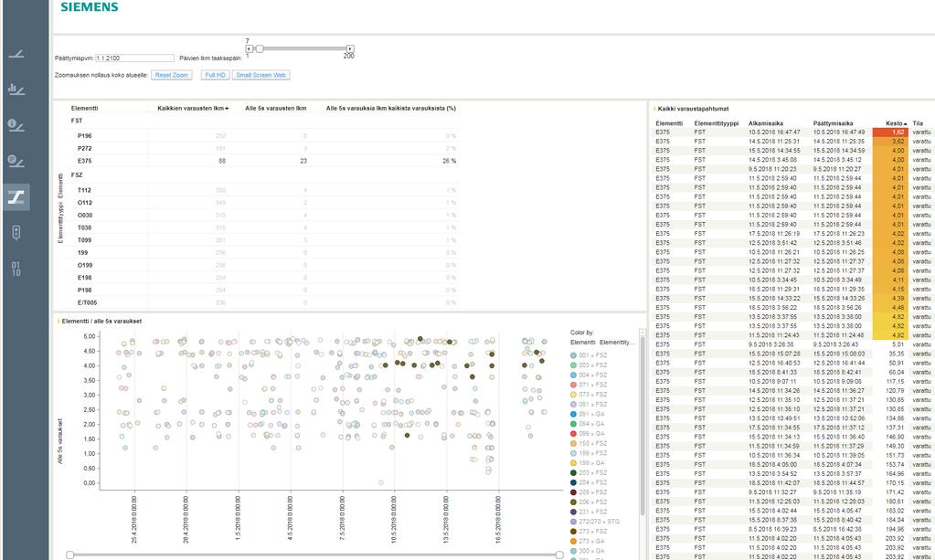Click the right handle of the chart range slider
935x560 pixels.
[x=559, y=555]
